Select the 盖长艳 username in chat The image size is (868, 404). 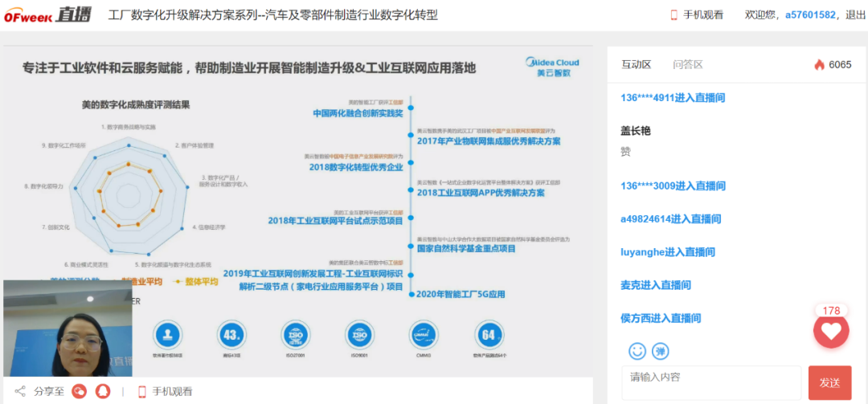pyautogui.click(x=636, y=131)
